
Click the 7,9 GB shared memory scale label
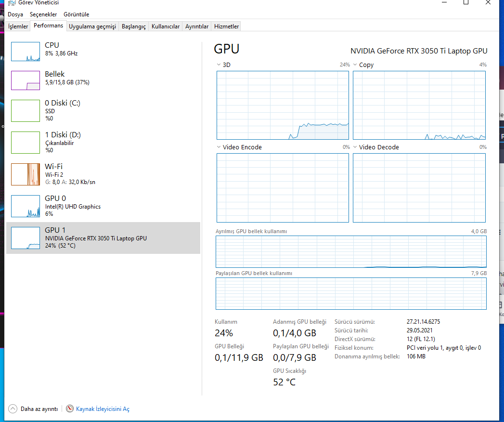pos(479,273)
